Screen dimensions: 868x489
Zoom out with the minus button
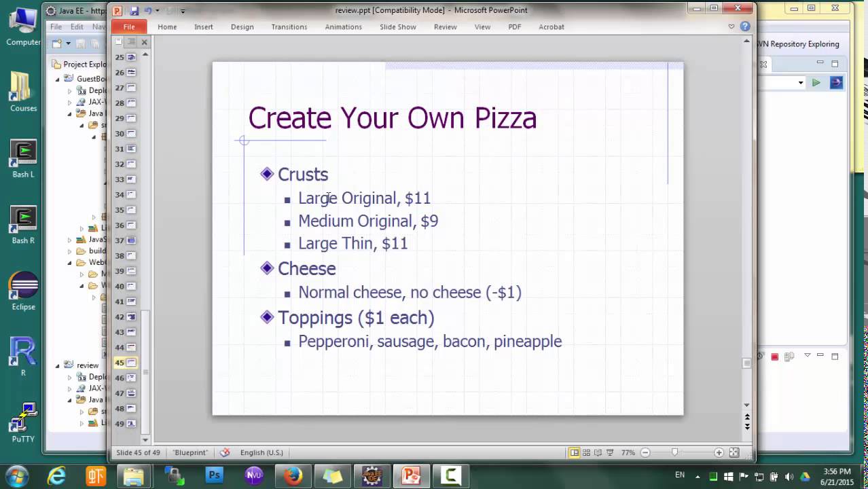645,452
